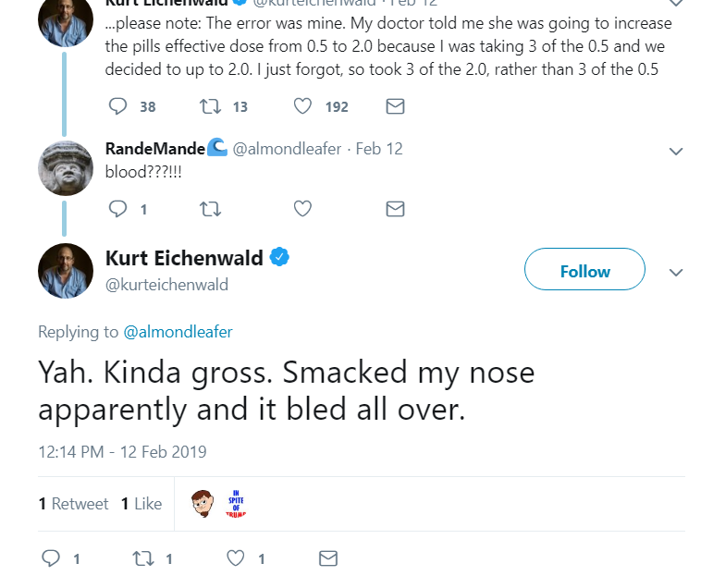This screenshot has width=701, height=588.
Task: Like the tweet with 192 likes
Action: 302,106
